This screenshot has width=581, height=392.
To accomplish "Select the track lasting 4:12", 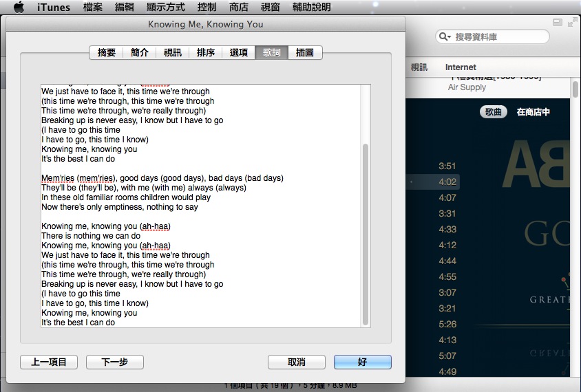I will pos(447,245).
